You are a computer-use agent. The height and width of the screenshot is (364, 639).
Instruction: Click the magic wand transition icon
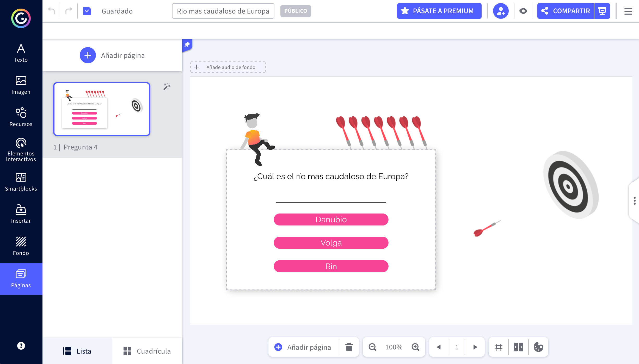[x=167, y=87]
